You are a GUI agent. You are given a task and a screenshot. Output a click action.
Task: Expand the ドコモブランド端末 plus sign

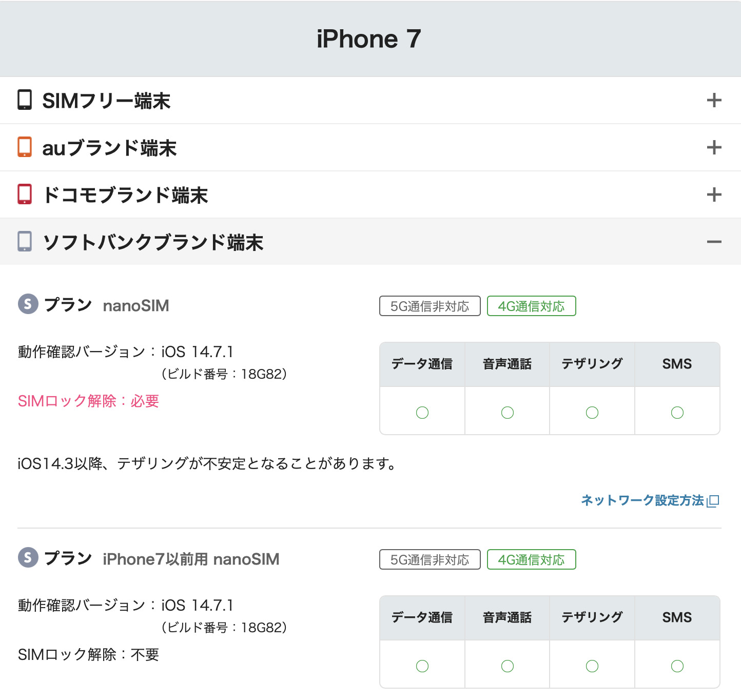point(714,195)
